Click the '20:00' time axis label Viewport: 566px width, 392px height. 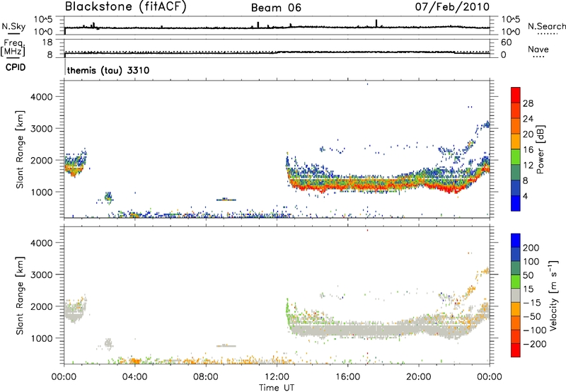[418, 377]
